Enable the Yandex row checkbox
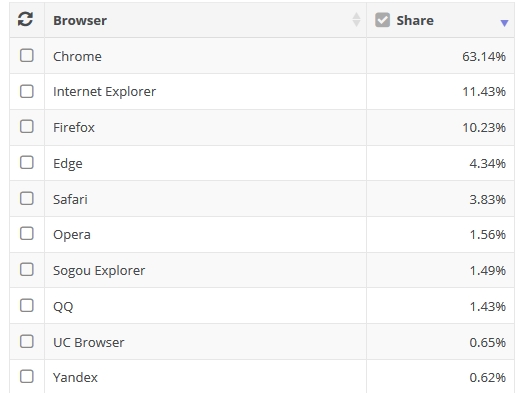 [x=27, y=377]
